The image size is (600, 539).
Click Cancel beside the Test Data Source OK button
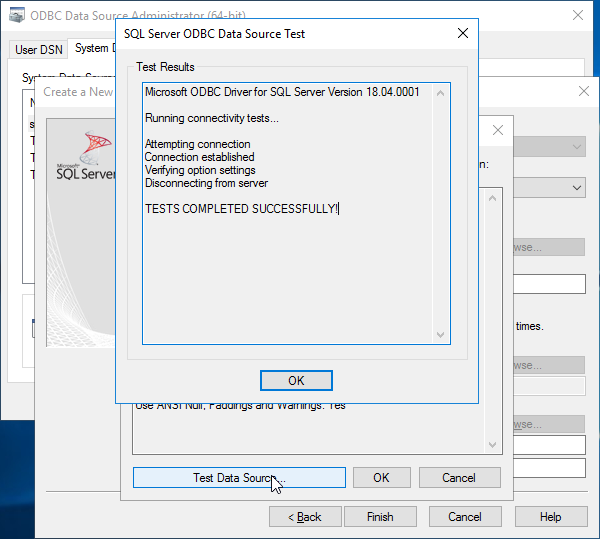coord(458,478)
